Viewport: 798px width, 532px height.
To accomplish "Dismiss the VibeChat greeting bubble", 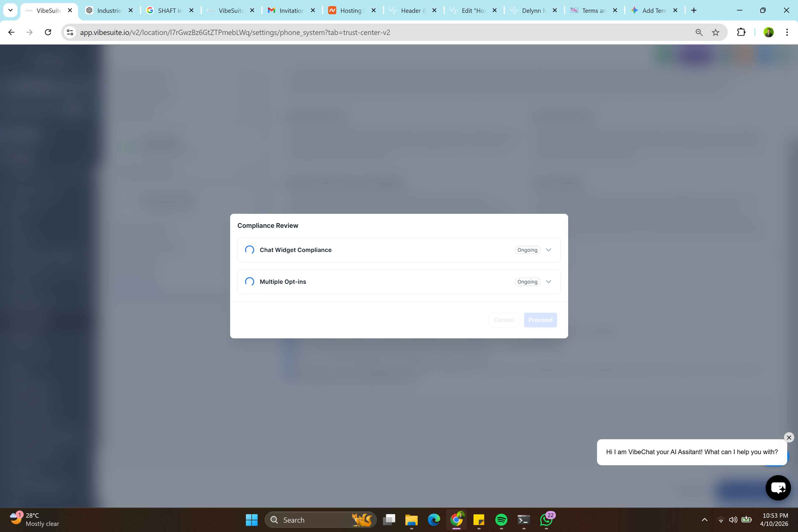I will click(x=789, y=437).
